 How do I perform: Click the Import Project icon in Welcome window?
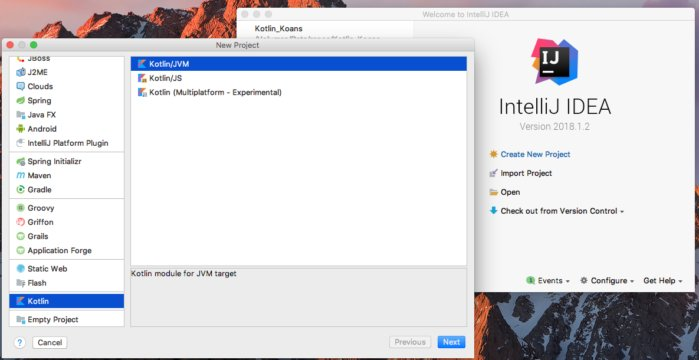point(493,173)
